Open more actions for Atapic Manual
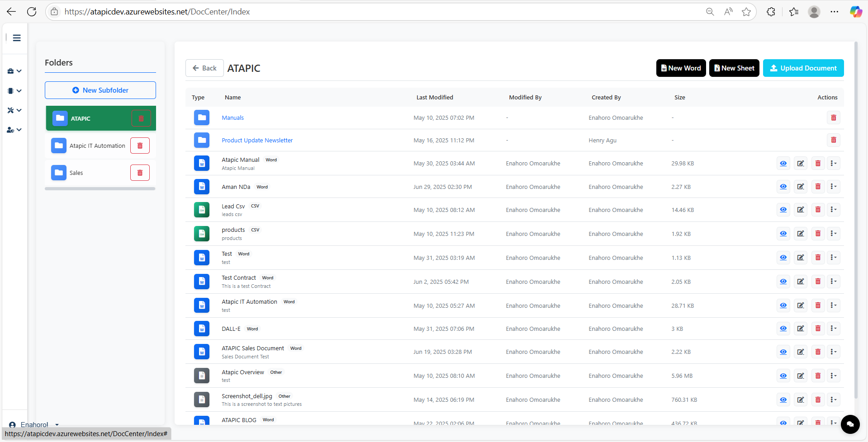Image resolution: width=868 pixels, height=442 pixels. [x=834, y=163]
